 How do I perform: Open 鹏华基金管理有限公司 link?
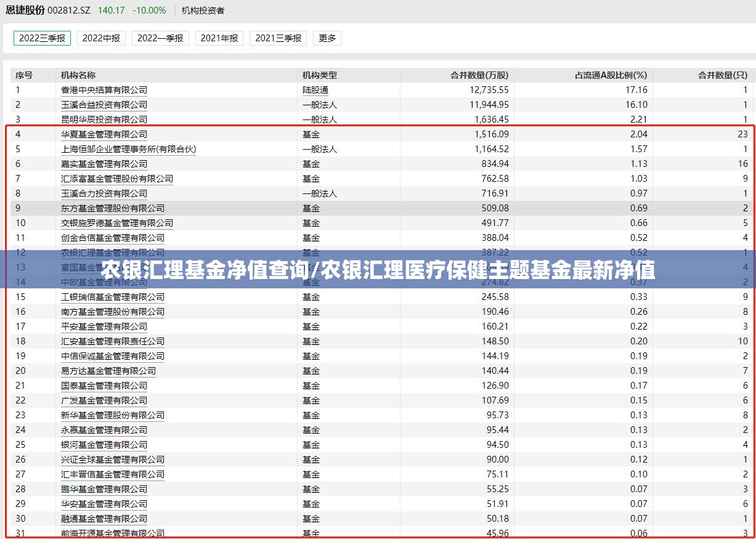(x=104, y=489)
